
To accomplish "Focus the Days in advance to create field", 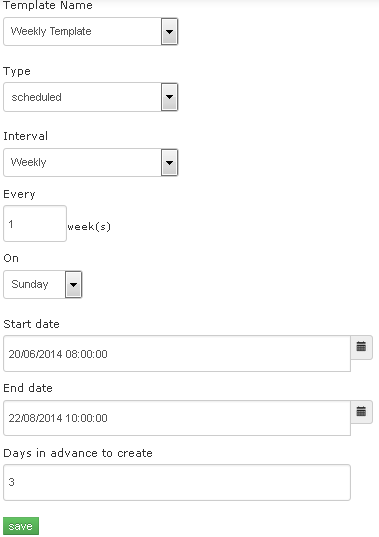I will coord(177,482).
